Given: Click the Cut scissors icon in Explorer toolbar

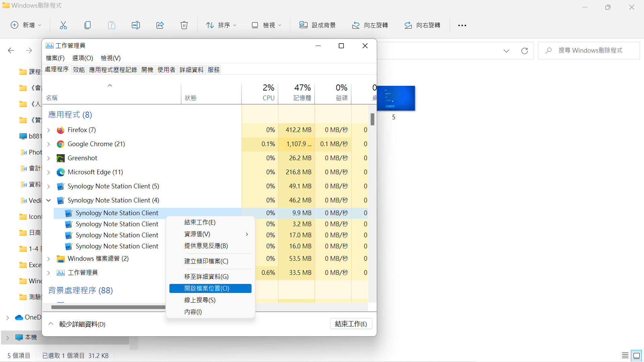Looking at the screenshot, I should [x=63, y=25].
